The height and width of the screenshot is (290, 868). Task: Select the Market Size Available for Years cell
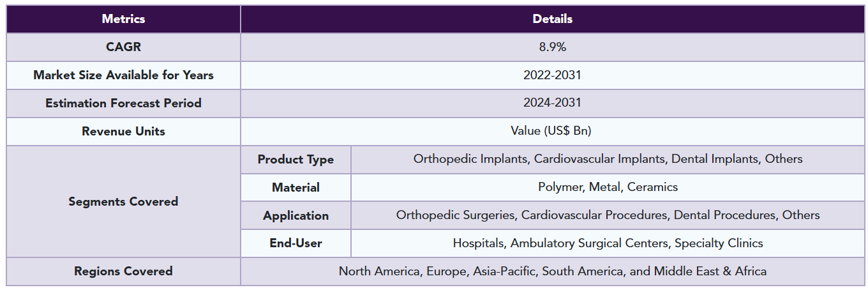click(123, 75)
